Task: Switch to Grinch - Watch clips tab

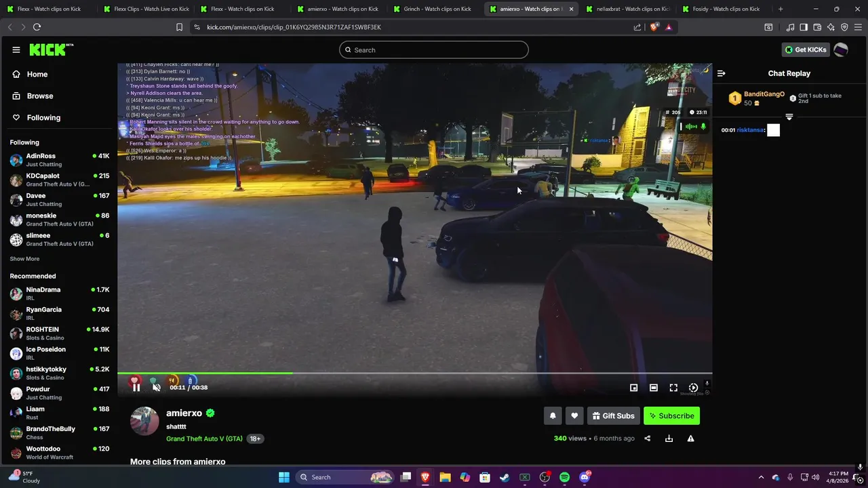Action: (x=435, y=9)
